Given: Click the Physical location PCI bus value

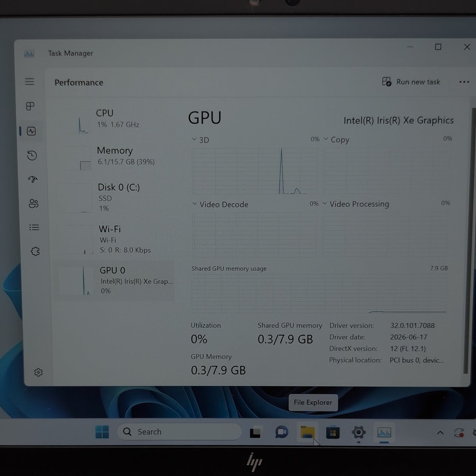Looking at the screenshot, I should (x=416, y=360).
